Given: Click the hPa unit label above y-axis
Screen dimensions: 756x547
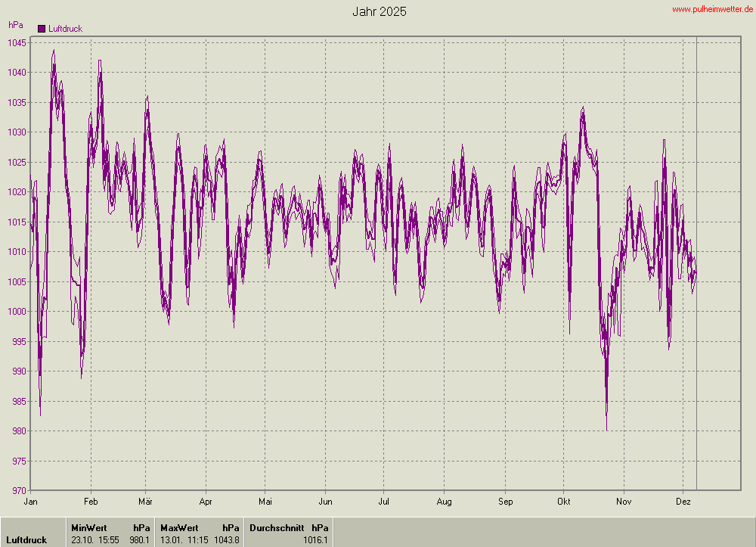Looking at the screenshot, I should (16, 25).
